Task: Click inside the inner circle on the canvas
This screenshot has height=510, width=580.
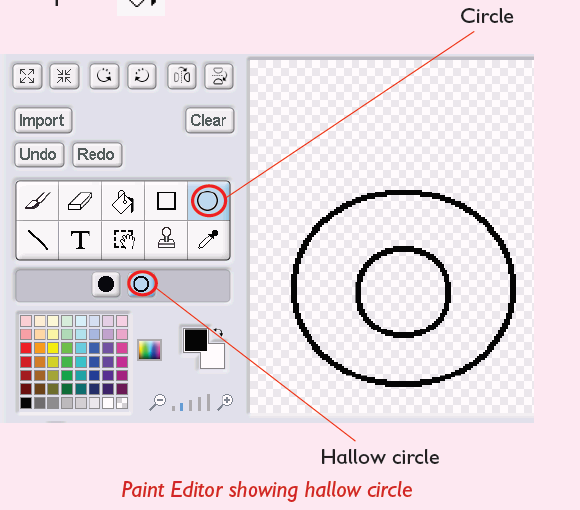Action: (403, 292)
